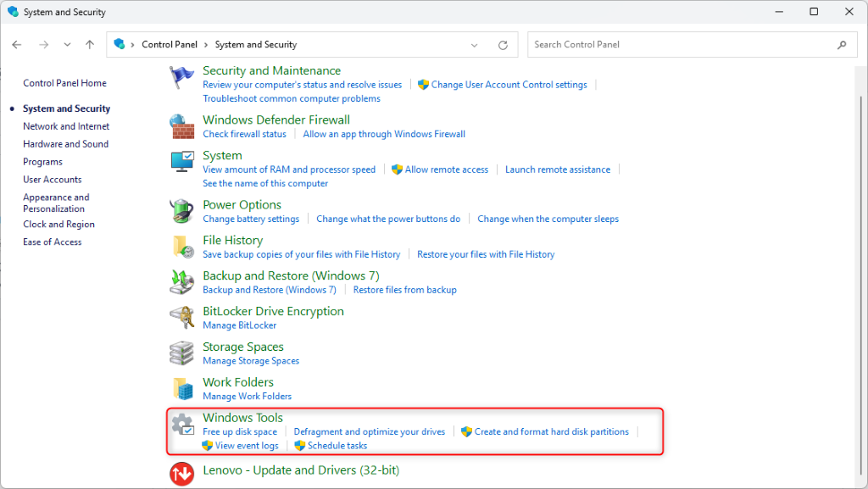Image resolution: width=868 pixels, height=489 pixels.
Task: Select Network and Internet category
Action: [66, 126]
